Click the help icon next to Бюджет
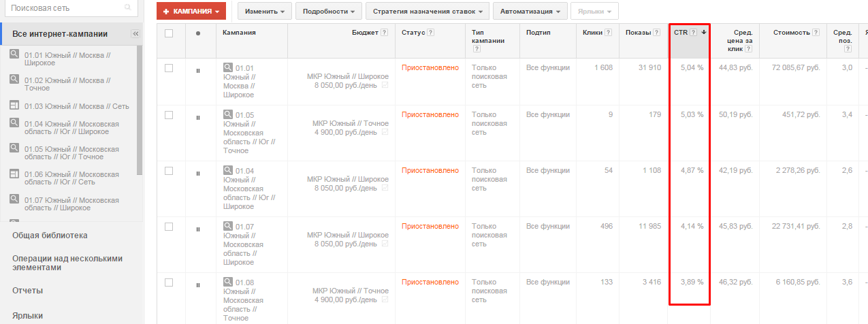This screenshot has height=324, width=868. (385, 33)
